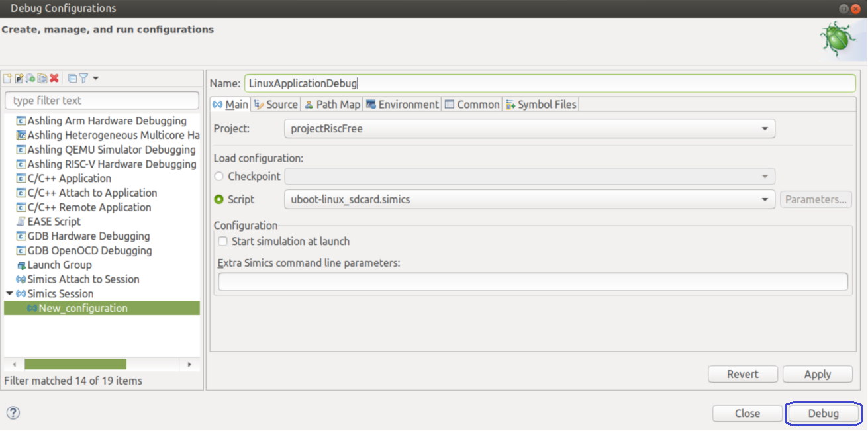Image resolution: width=868 pixels, height=431 pixels.
Task: Click the filter funnel icon
Action: (x=84, y=79)
